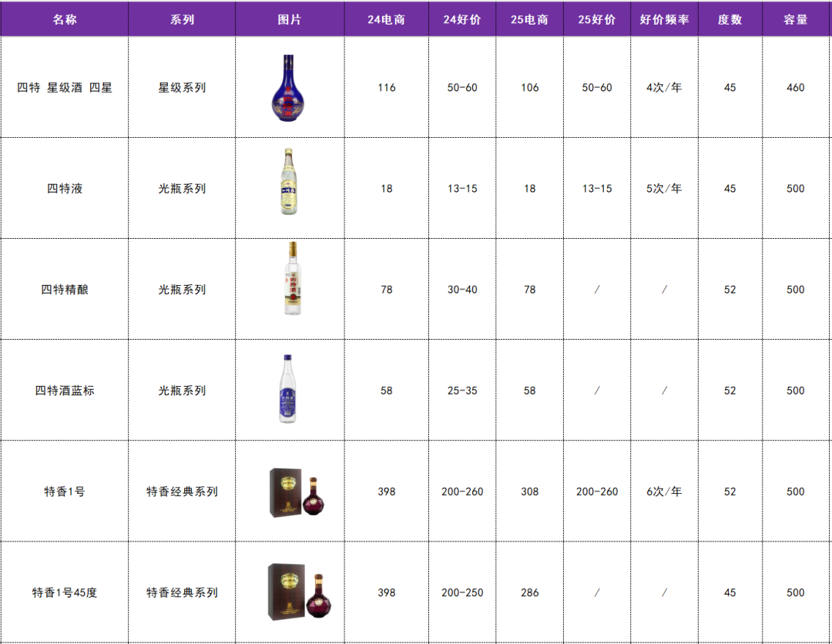Select the 25好价 column header
The image size is (832, 644).
[597, 19]
